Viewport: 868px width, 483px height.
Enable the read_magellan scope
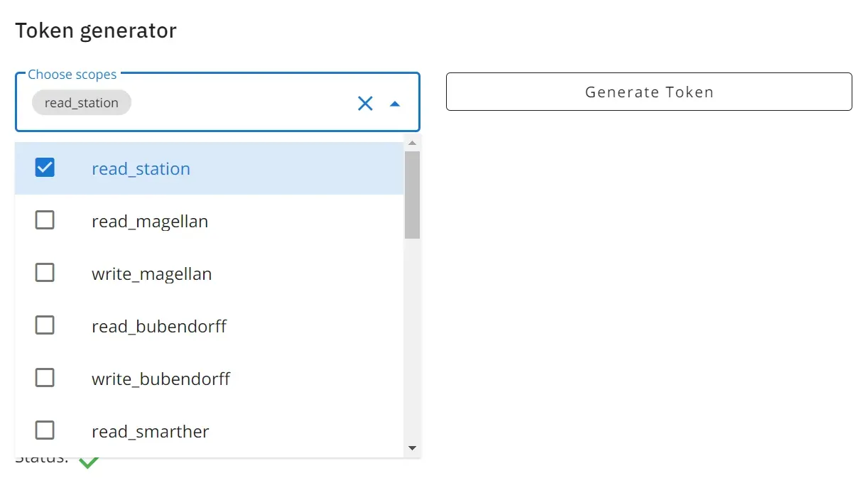pyautogui.click(x=45, y=219)
